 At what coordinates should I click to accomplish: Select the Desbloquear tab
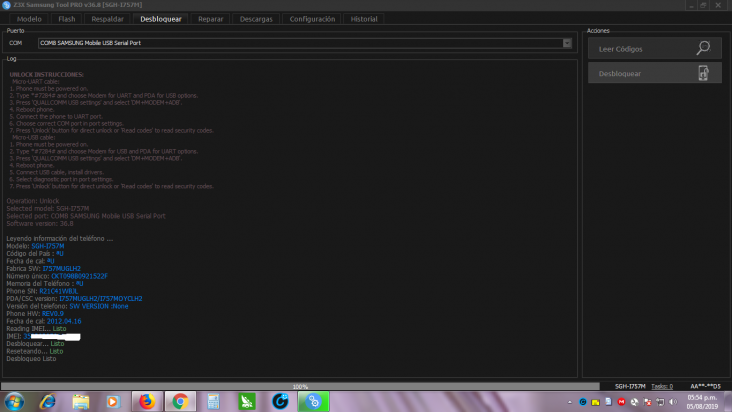pyautogui.click(x=161, y=19)
